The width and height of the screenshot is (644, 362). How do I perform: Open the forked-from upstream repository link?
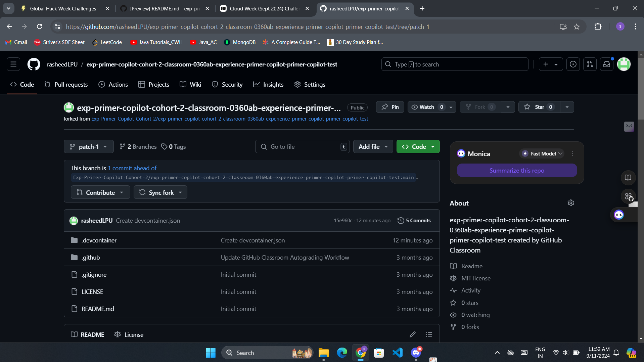tap(230, 119)
